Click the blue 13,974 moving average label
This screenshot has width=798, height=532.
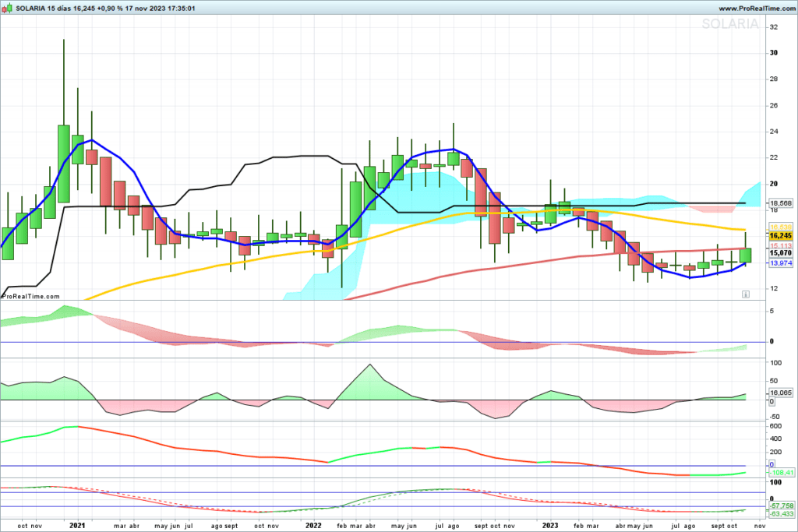click(x=780, y=264)
